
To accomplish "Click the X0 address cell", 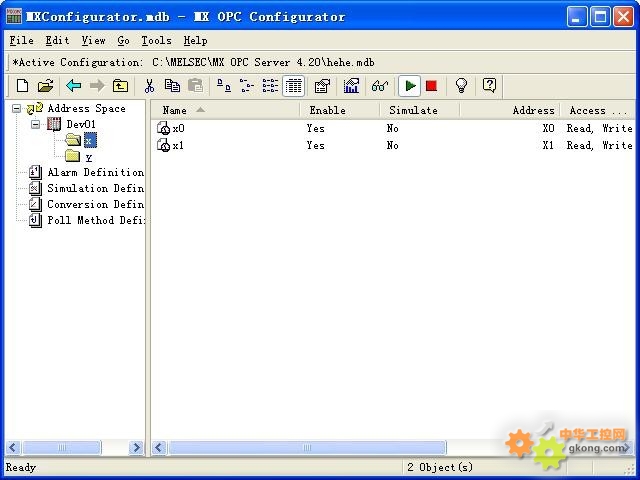I will (548, 128).
